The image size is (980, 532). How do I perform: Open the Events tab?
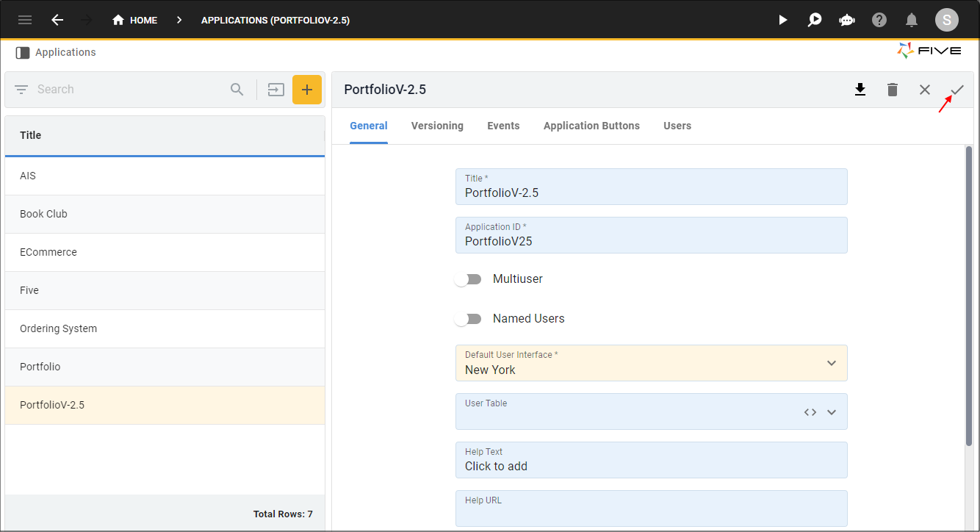(503, 126)
